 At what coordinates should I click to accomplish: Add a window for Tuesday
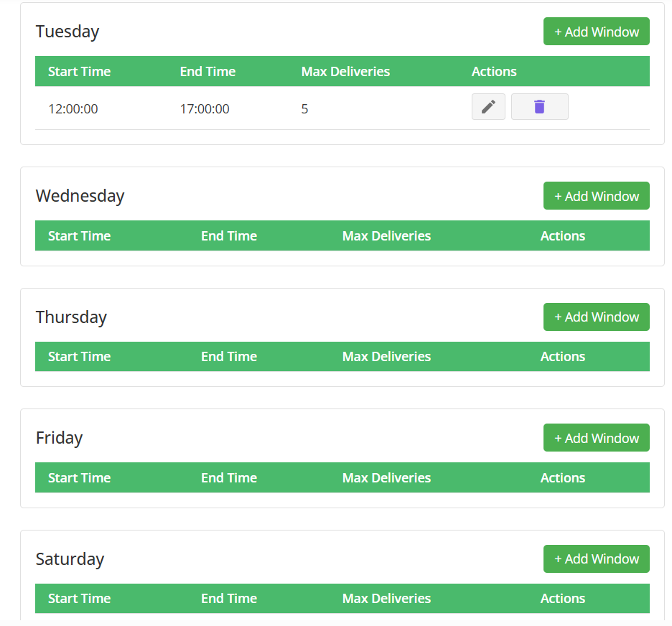click(x=596, y=32)
